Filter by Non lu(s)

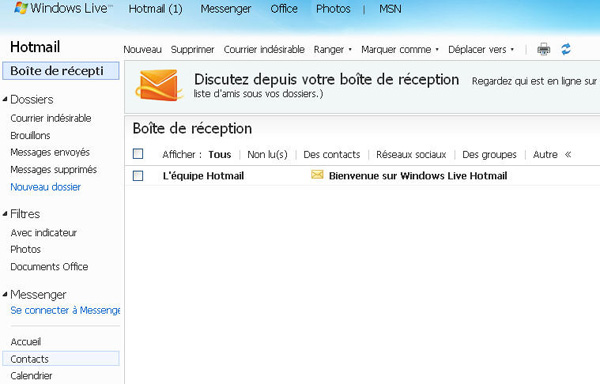[x=267, y=155]
